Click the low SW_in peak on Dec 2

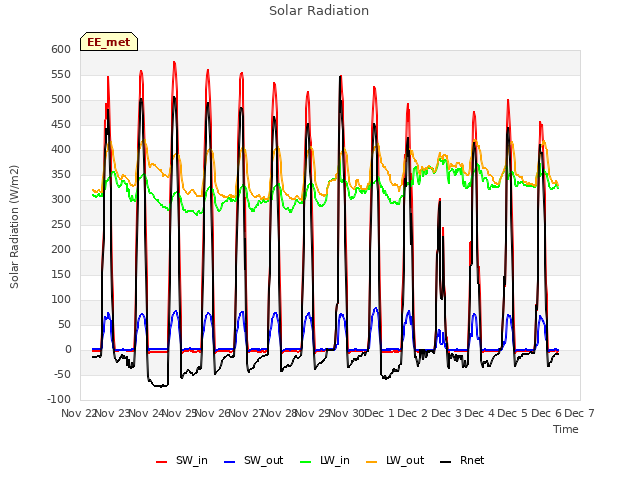pos(440,200)
